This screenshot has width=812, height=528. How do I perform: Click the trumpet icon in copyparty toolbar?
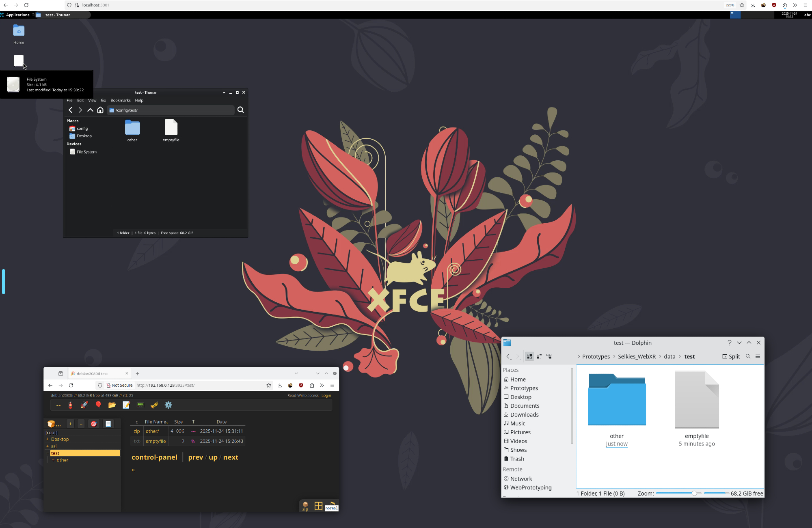[154, 405]
